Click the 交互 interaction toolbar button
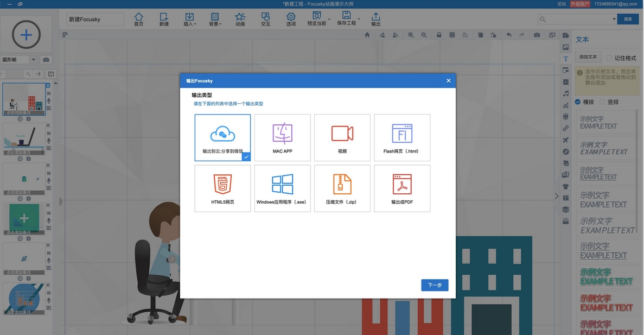The width and height of the screenshot is (644, 335). click(266, 19)
